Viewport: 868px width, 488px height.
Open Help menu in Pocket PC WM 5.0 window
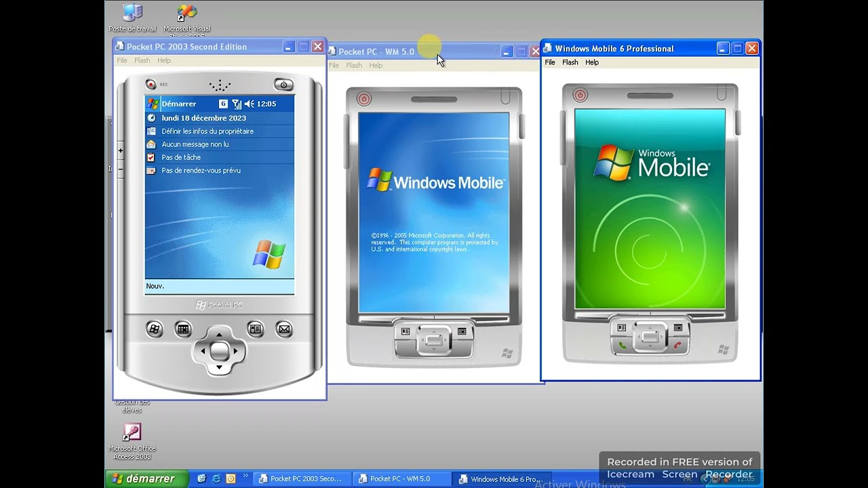coord(376,66)
